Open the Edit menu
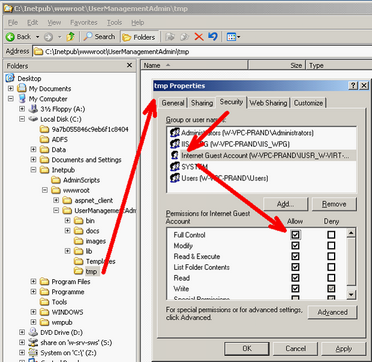Image resolution: width=372 pixels, height=362 pixels. [x=32, y=22]
